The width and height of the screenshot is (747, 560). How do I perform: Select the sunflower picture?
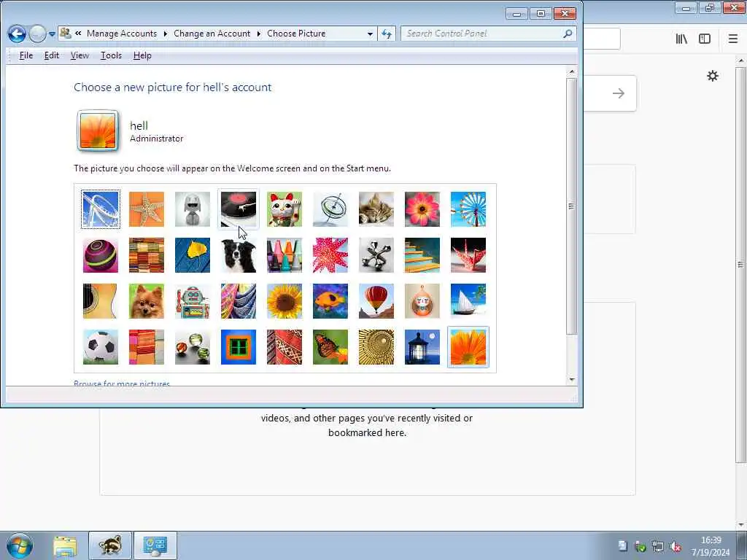coord(285,301)
